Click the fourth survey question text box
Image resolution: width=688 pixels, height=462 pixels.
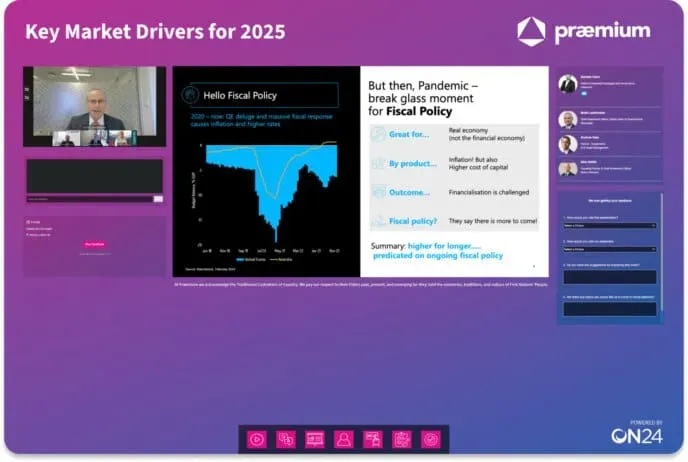[609, 308]
